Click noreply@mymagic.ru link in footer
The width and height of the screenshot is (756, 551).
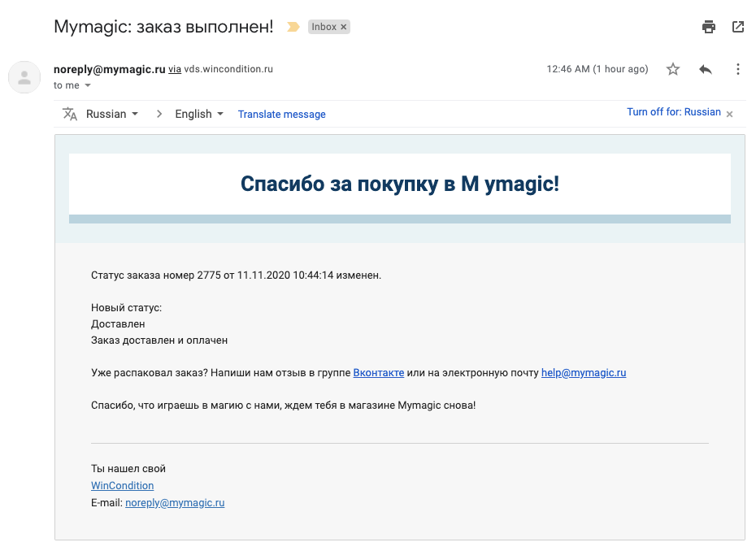click(175, 503)
